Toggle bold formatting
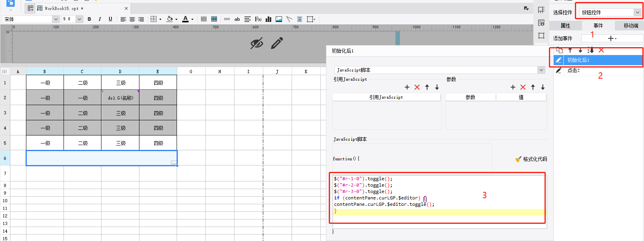This screenshot has width=644, height=241. 89,19
